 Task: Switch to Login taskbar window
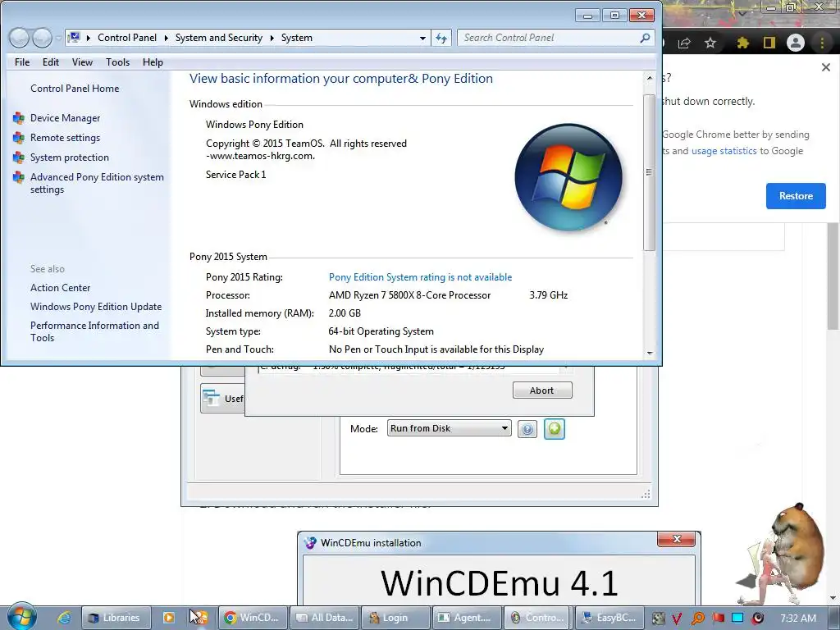point(396,618)
